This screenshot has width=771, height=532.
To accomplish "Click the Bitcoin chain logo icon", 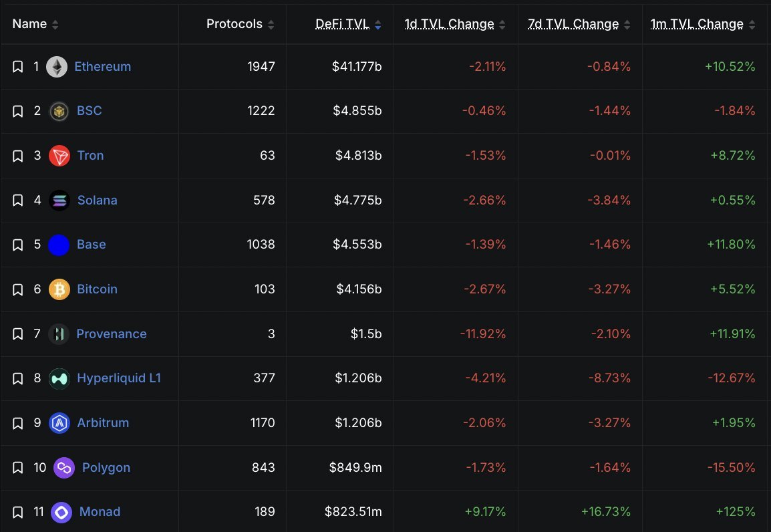I will (59, 289).
